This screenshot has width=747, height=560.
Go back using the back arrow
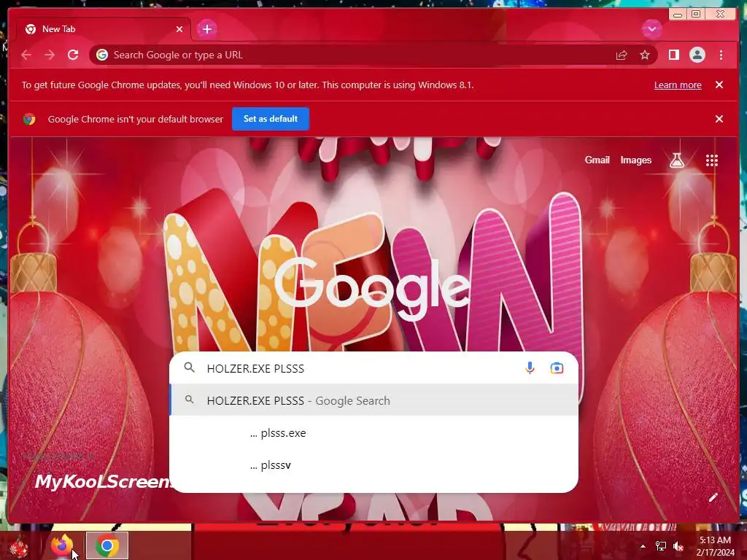[x=26, y=55]
